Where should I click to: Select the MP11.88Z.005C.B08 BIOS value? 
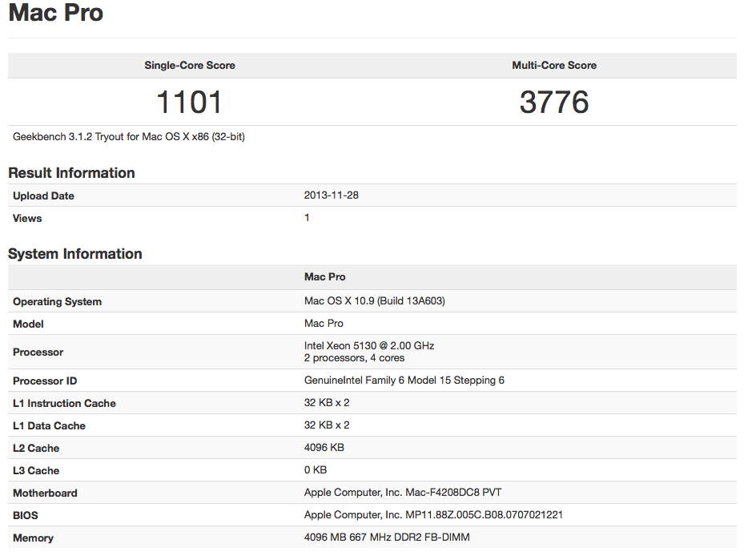tap(433, 515)
